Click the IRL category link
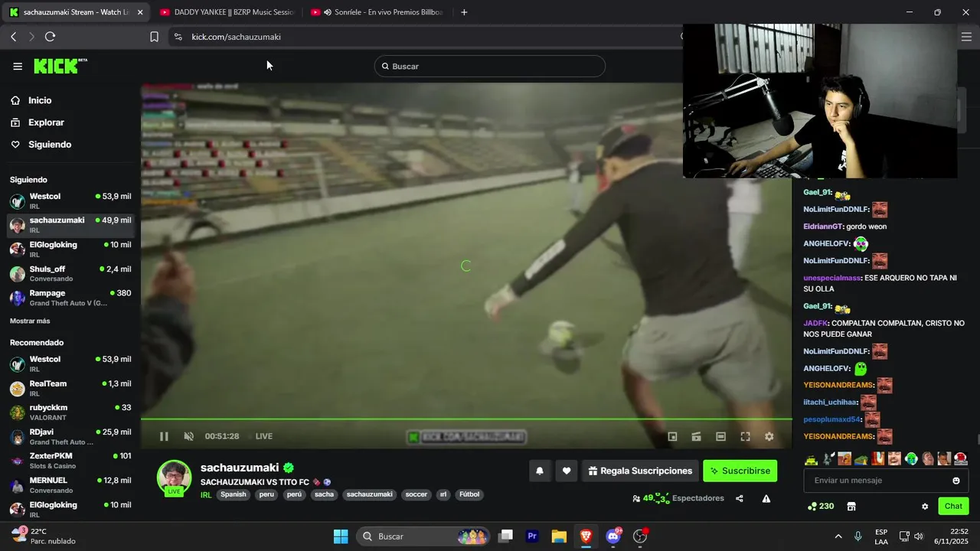The height and width of the screenshot is (551, 980). (x=206, y=495)
